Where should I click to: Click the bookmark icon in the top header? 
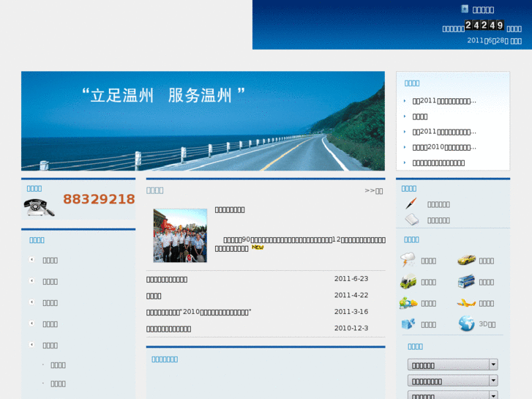(x=465, y=9)
